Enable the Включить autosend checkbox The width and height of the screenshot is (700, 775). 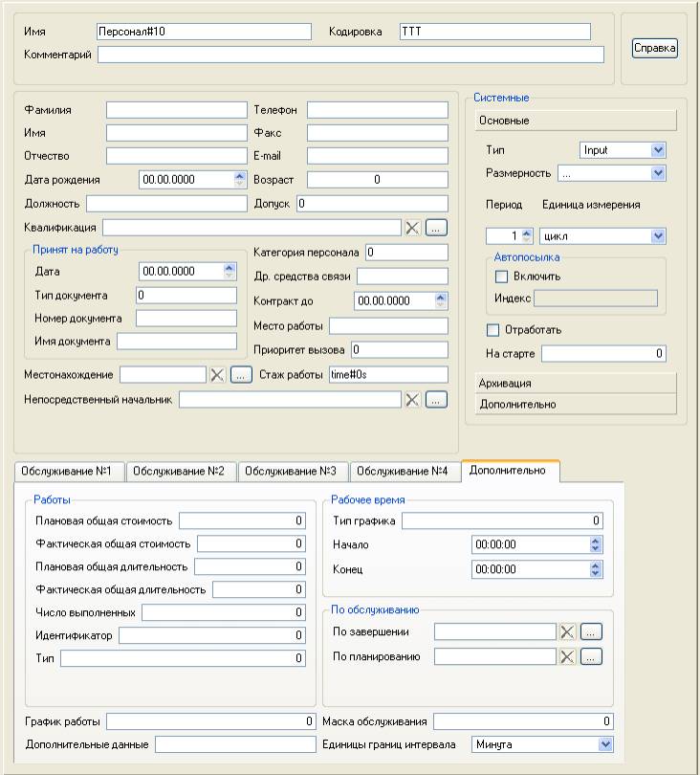pyautogui.click(x=501, y=277)
